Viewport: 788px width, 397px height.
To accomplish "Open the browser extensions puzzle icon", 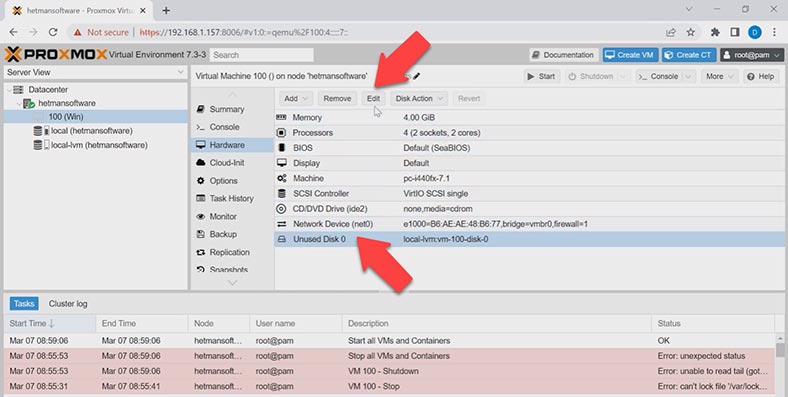I will point(715,32).
